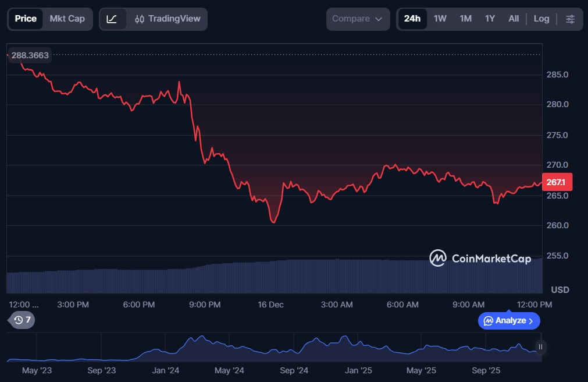Switch to the Price view

(x=26, y=19)
